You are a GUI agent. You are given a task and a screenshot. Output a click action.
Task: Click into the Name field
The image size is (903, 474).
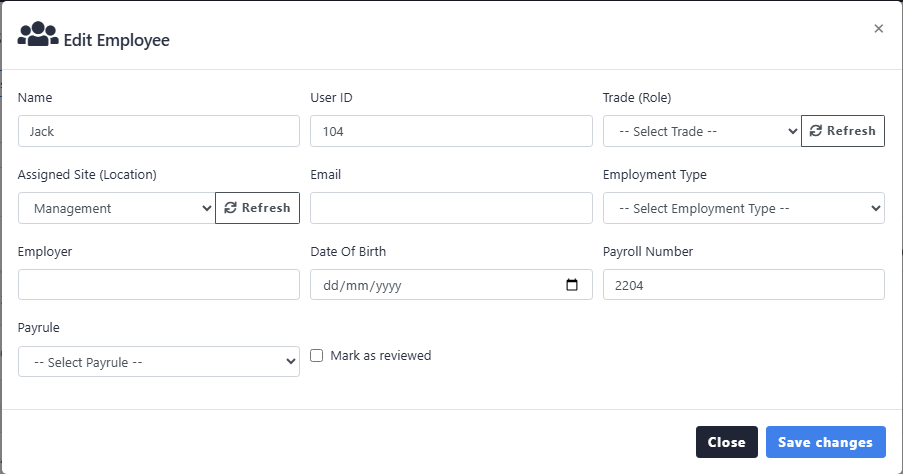(x=159, y=131)
